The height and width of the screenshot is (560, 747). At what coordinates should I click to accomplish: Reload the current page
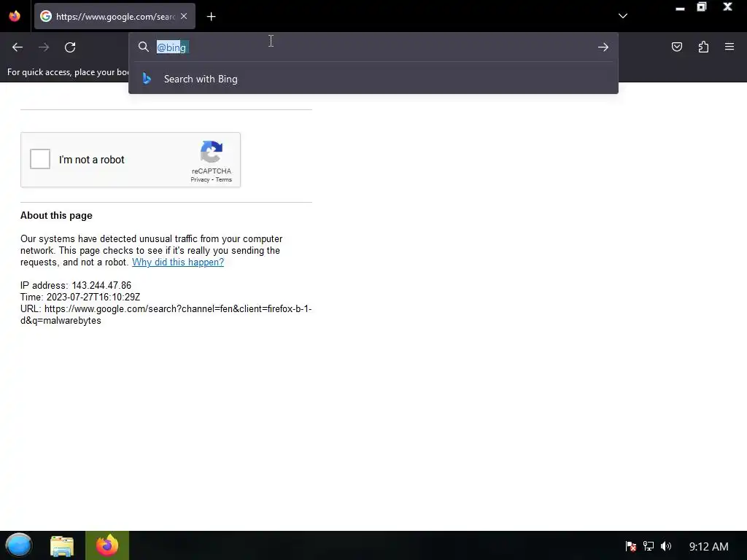click(x=70, y=47)
